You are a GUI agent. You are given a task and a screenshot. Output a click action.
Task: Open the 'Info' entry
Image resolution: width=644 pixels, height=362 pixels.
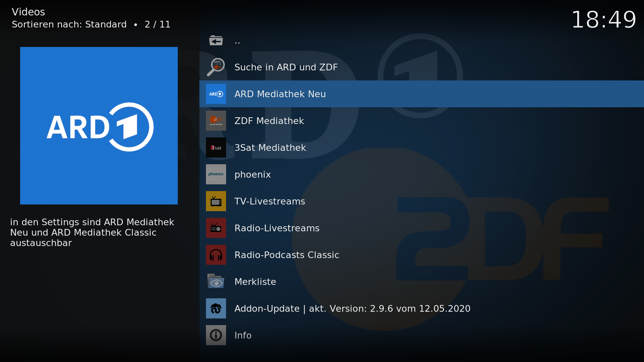click(422, 335)
